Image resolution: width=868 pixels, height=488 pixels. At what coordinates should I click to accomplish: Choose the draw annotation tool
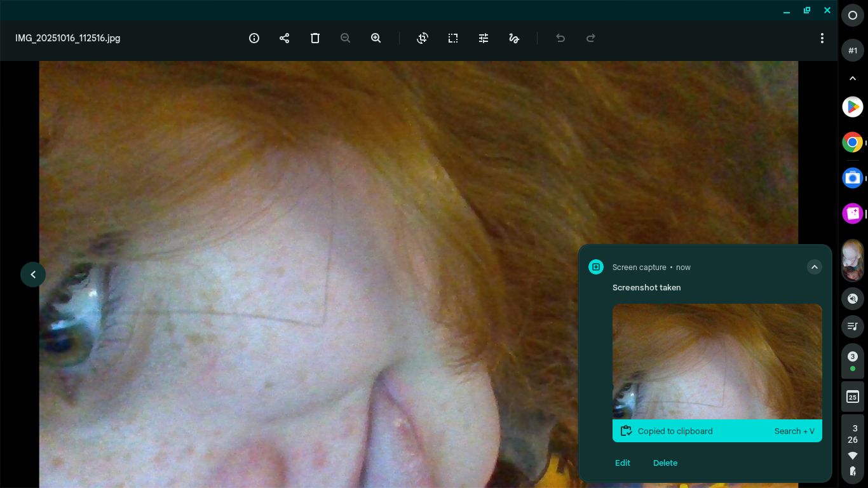coord(514,38)
